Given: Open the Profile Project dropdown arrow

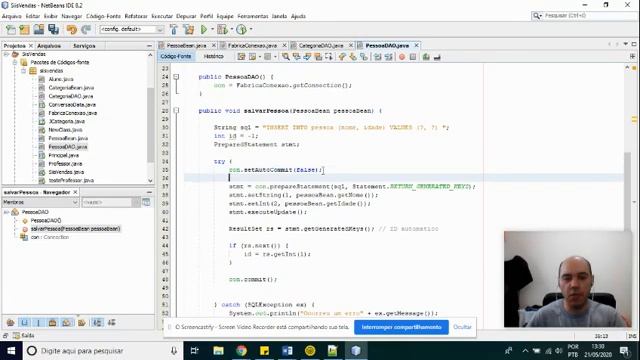Looking at the screenshot, I should (x=251, y=29).
